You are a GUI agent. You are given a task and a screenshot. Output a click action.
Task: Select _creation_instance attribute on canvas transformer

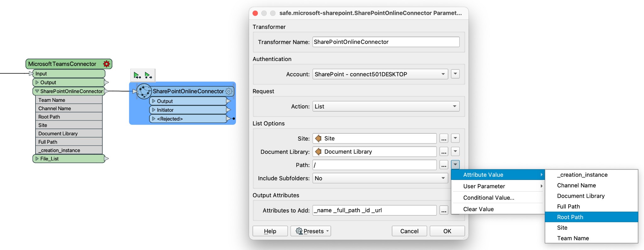click(x=69, y=150)
